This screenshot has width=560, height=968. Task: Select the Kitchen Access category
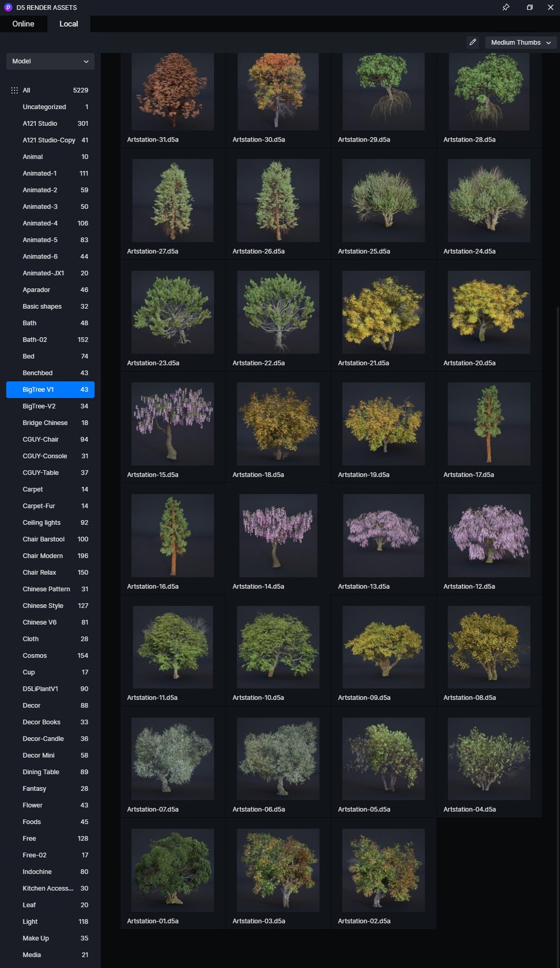click(50, 888)
